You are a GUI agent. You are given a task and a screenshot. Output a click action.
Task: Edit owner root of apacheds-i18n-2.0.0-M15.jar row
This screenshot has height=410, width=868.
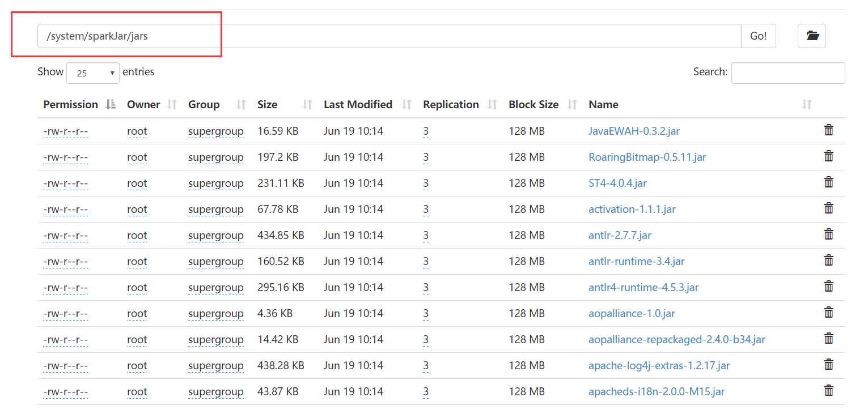[137, 392]
